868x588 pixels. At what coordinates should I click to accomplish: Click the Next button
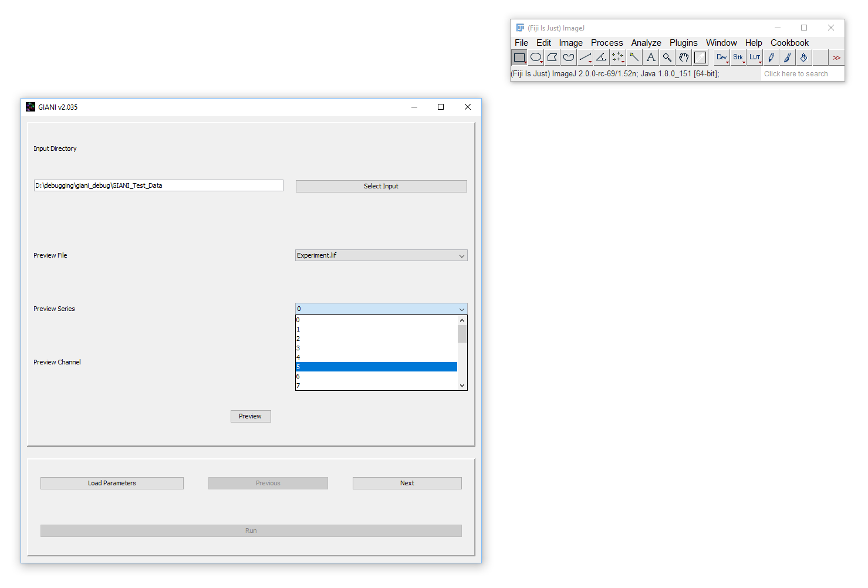(407, 483)
